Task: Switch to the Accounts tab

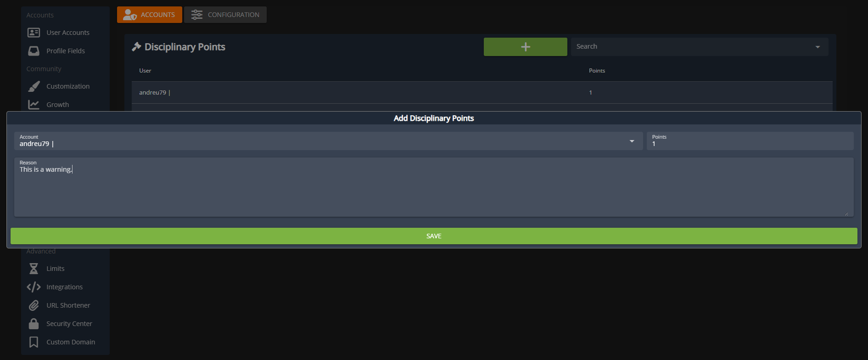Action: [149, 15]
